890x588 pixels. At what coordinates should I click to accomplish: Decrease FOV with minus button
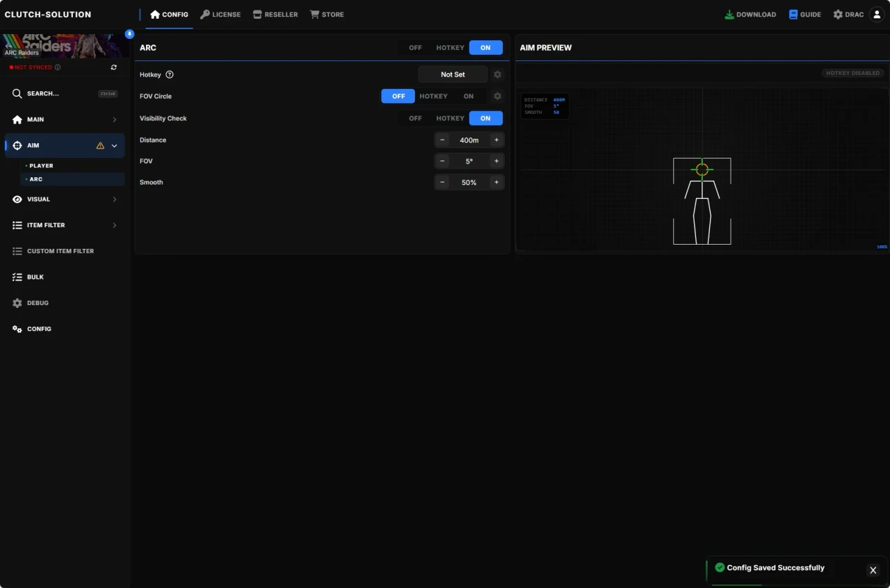pyautogui.click(x=443, y=161)
